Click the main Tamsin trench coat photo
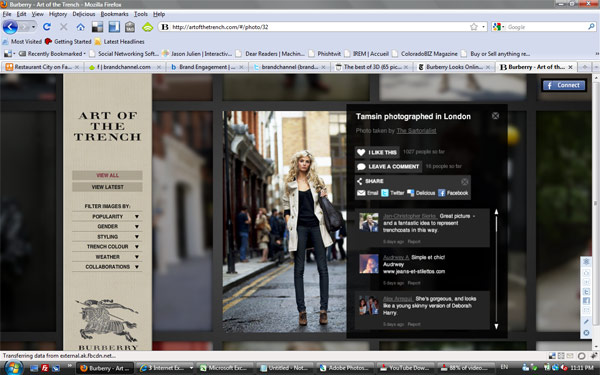600x375 pixels. [285, 221]
